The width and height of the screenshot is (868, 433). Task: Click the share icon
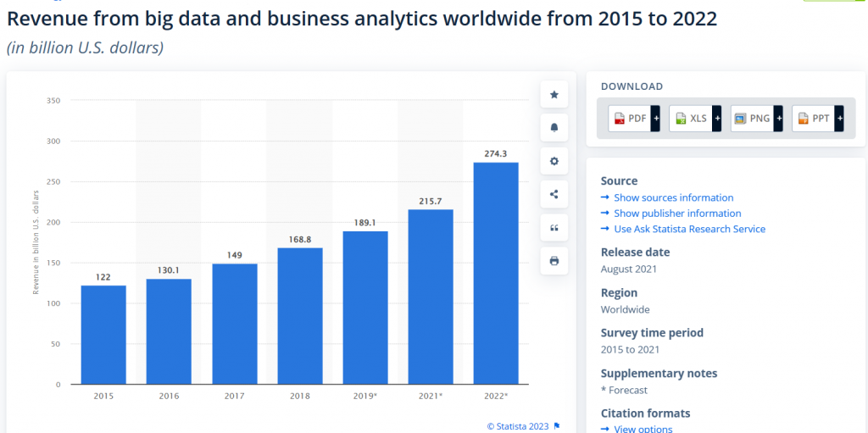[554, 194]
